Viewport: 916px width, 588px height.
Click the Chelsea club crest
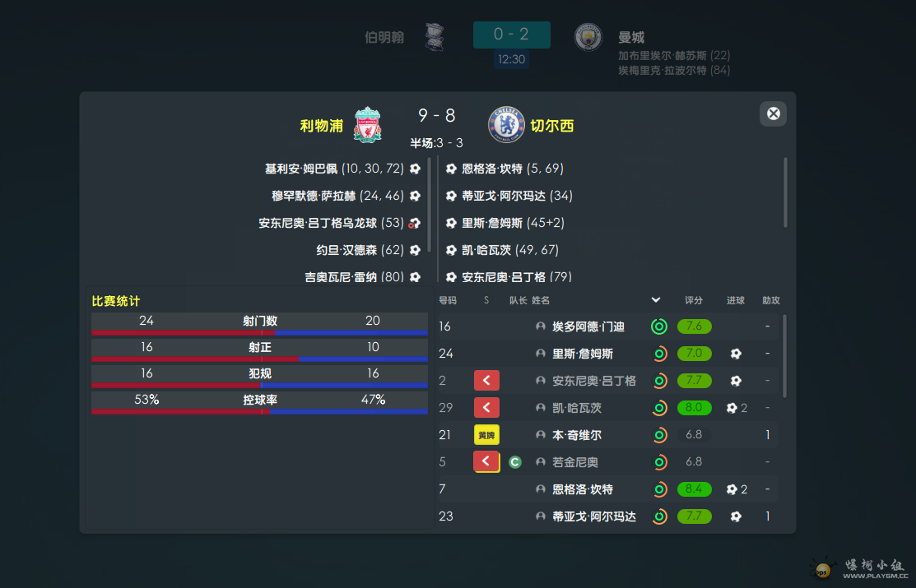click(506, 124)
